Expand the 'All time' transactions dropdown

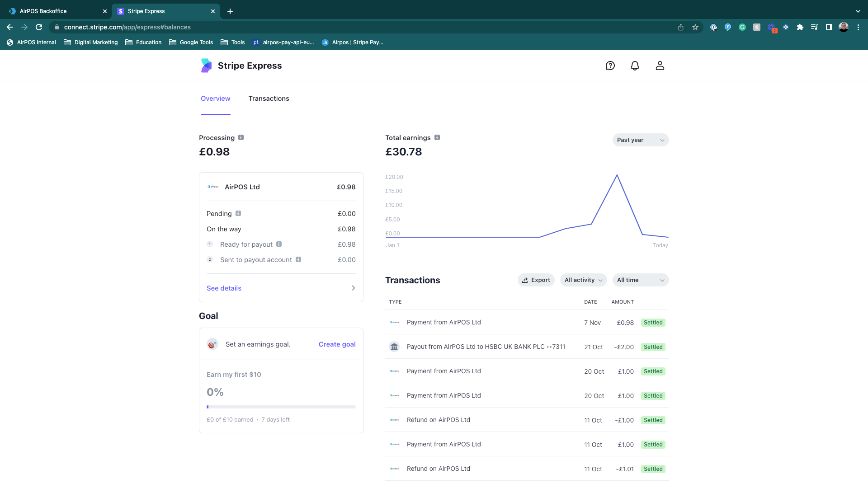(640, 280)
